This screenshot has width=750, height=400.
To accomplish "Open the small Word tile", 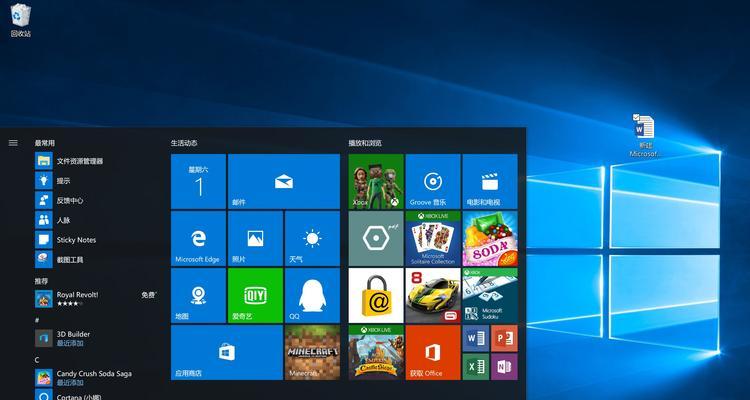I will coord(475,338).
